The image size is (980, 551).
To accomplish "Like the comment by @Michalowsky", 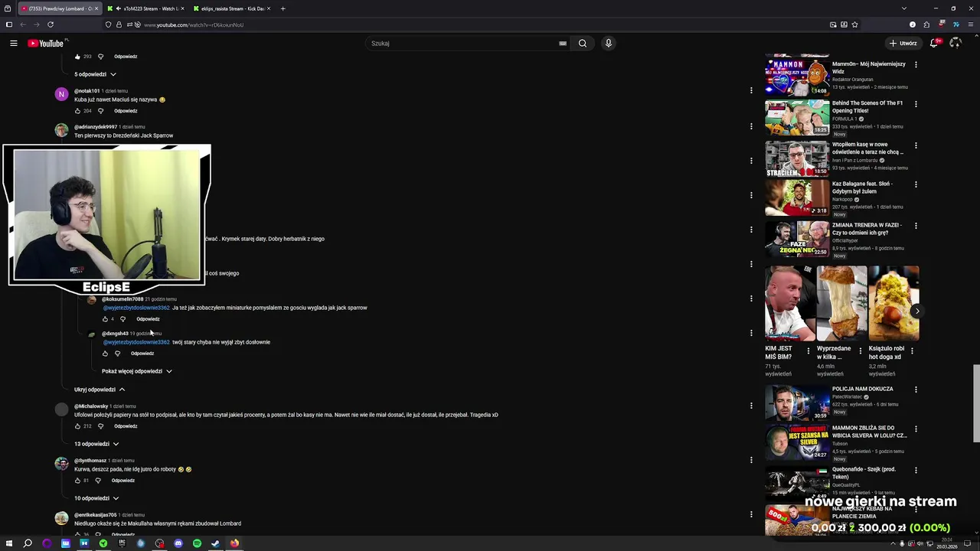I will click(77, 426).
